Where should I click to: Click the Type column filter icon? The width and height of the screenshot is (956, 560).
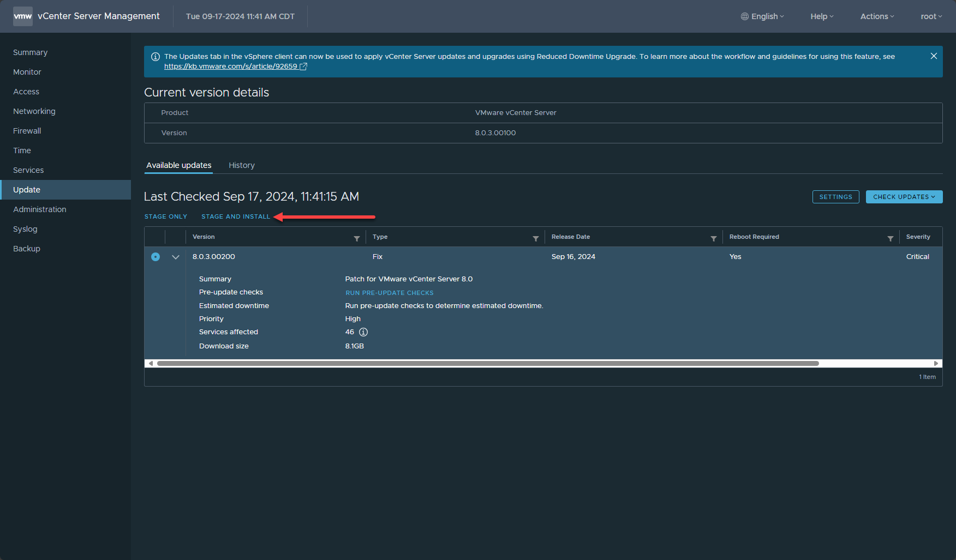coord(535,238)
